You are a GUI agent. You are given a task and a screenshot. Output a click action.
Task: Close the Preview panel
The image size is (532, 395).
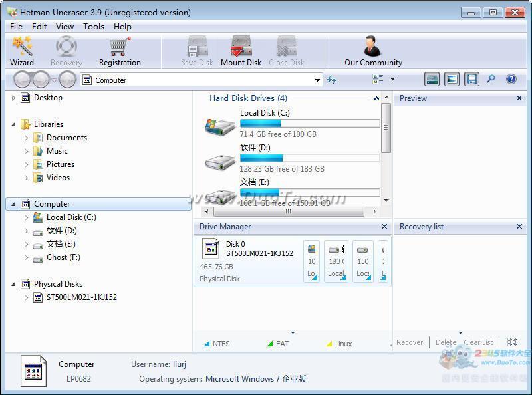(x=519, y=98)
